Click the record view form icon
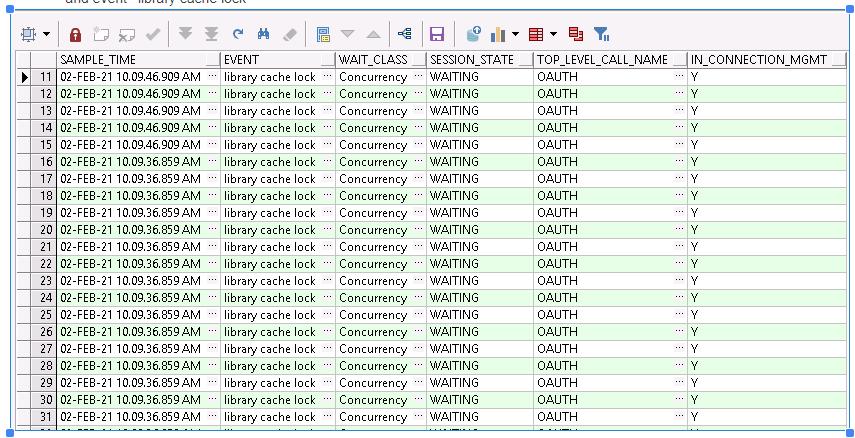This screenshot has width=855, height=438. tap(323, 35)
